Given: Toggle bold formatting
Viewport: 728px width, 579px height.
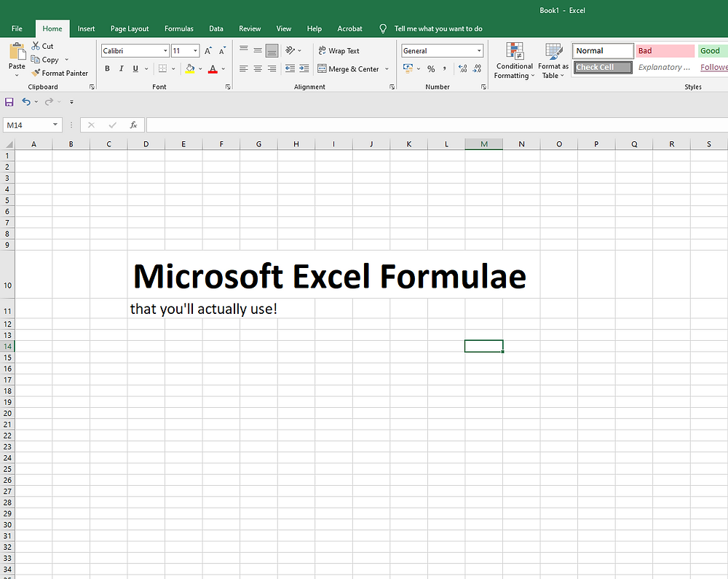Looking at the screenshot, I should point(107,68).
